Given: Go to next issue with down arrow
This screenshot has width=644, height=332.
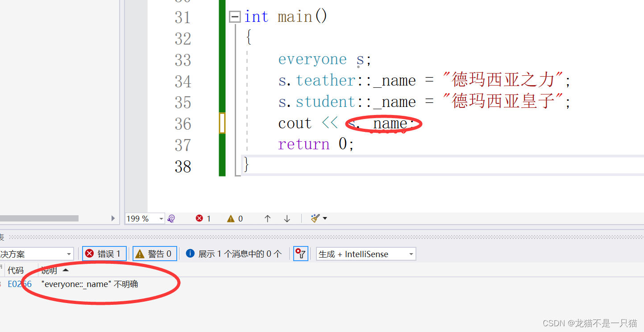Looking at the screenshot, I should [287, 218].
